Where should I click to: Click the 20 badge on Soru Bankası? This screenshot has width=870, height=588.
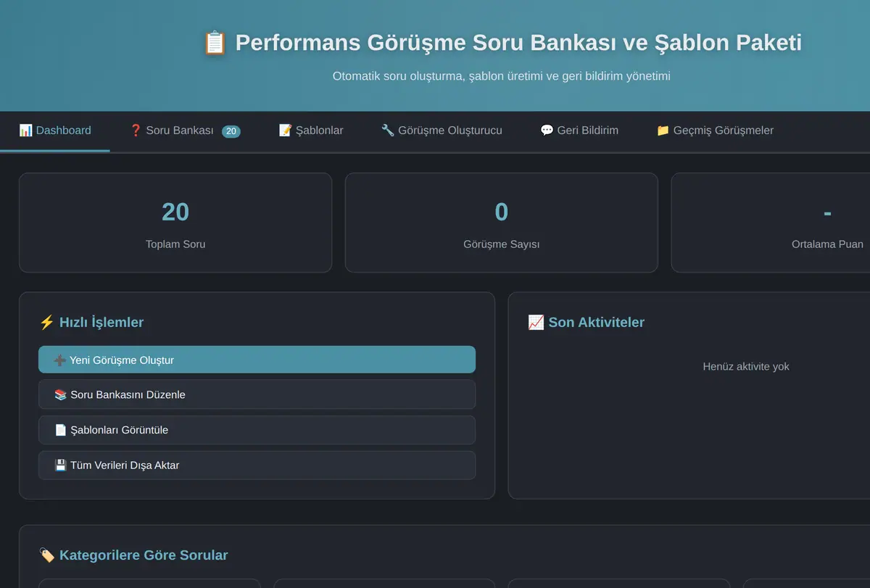231,131
